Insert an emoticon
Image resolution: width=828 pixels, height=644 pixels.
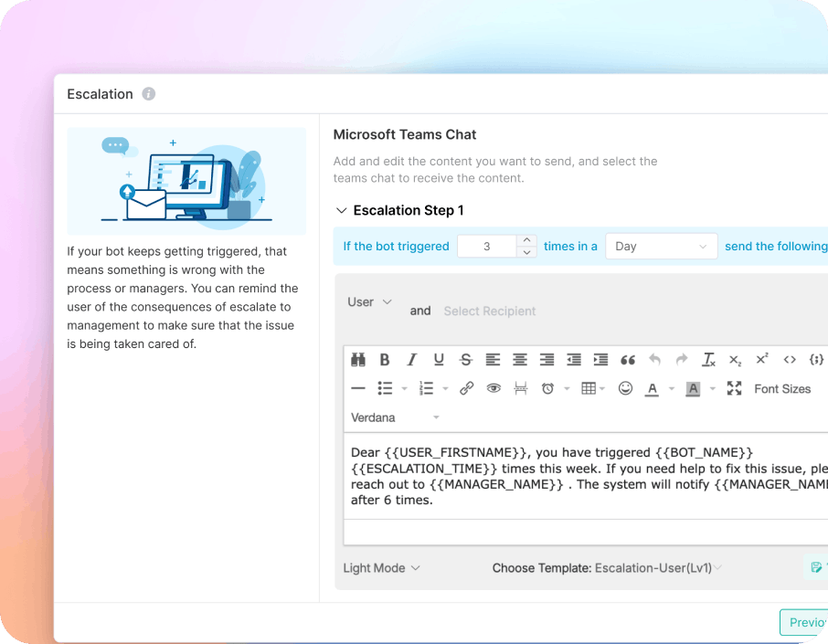625,388
